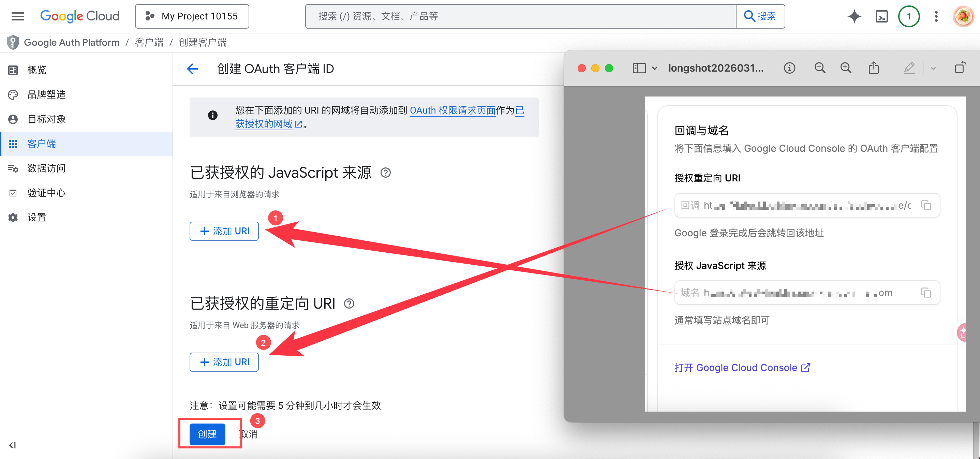Viewport: 980px width, 459px height.
Task: Click the Preview window title longshot2026031...
Action: (716, 68)
